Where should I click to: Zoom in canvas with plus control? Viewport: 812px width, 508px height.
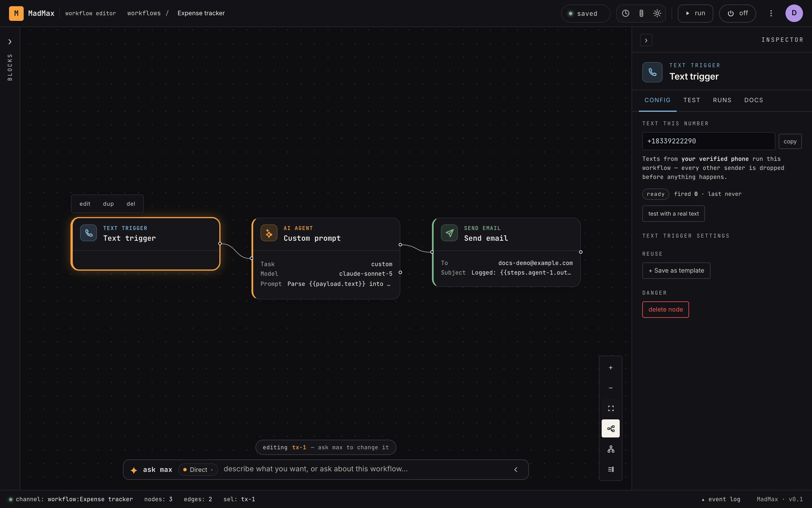click(611, 367)
